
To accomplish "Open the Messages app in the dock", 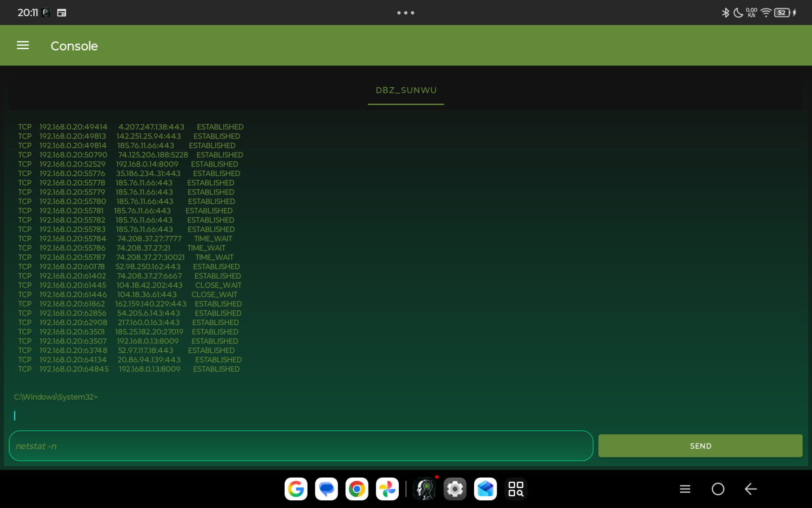I will tap(327, 489).
